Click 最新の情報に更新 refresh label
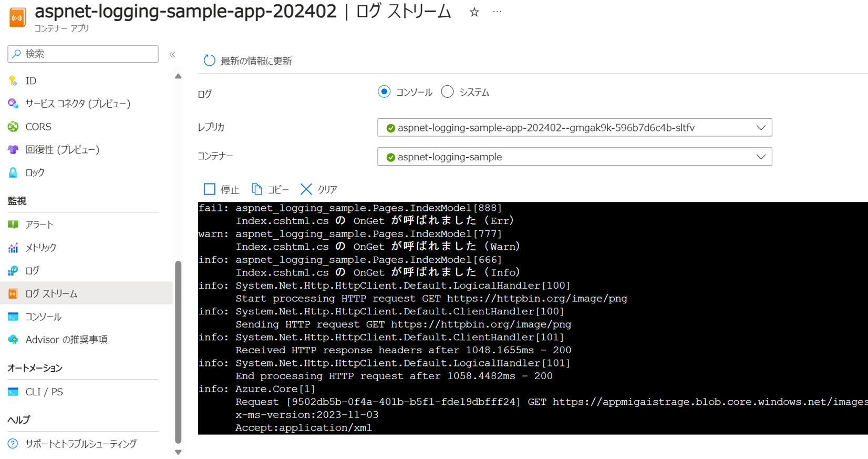This screenshot has height=459, width=868. 256,61
